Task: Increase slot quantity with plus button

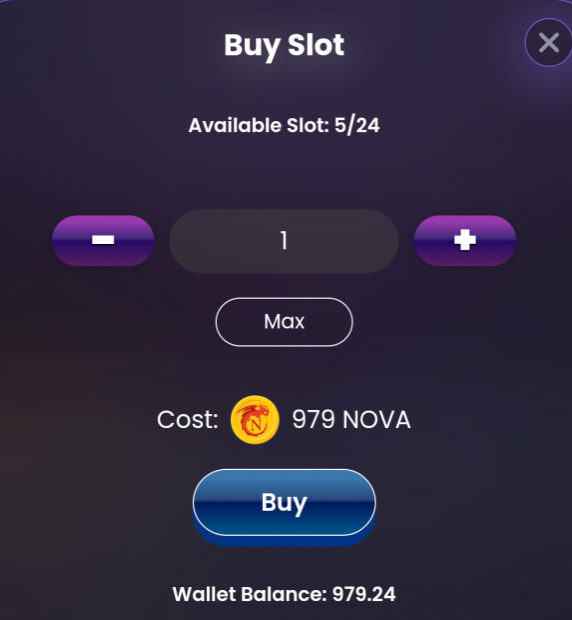Action: click(465, 240)
